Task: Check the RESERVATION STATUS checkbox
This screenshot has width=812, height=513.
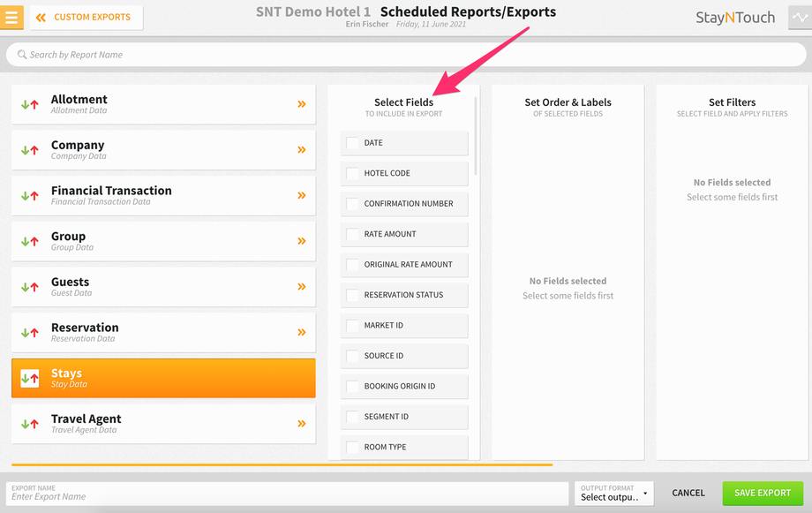Action: pos(352,296)
